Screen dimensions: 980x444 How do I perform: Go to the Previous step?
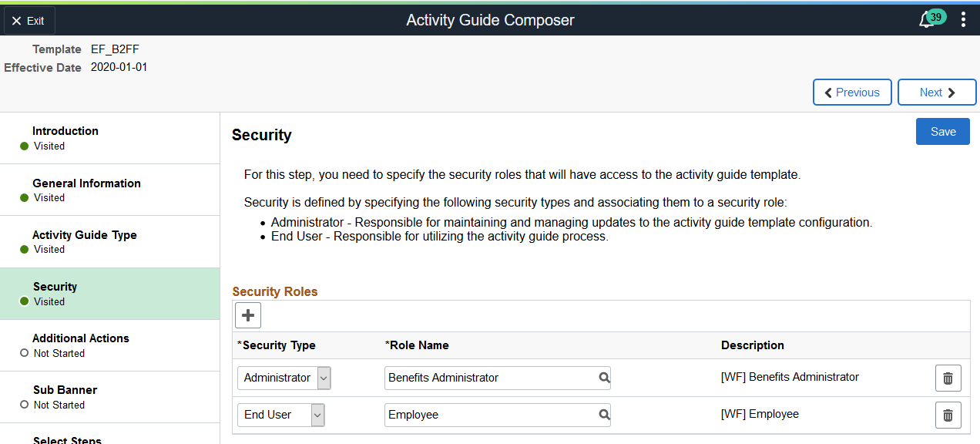[852, 92]
